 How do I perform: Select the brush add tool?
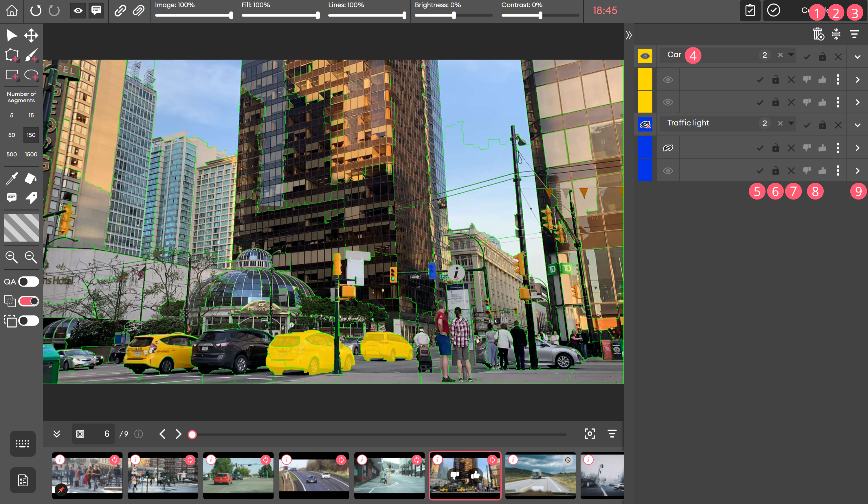tap(31, 55)
